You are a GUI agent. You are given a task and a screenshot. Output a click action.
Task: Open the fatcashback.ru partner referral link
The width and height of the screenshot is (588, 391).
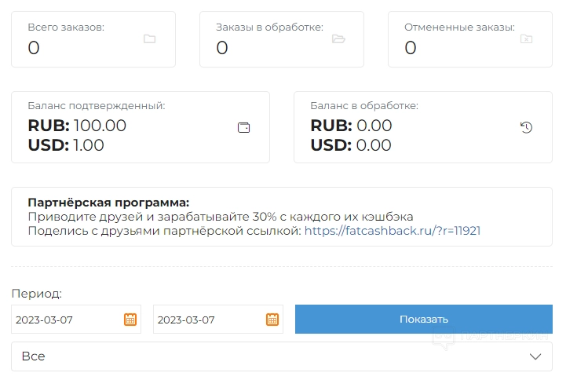392,231
